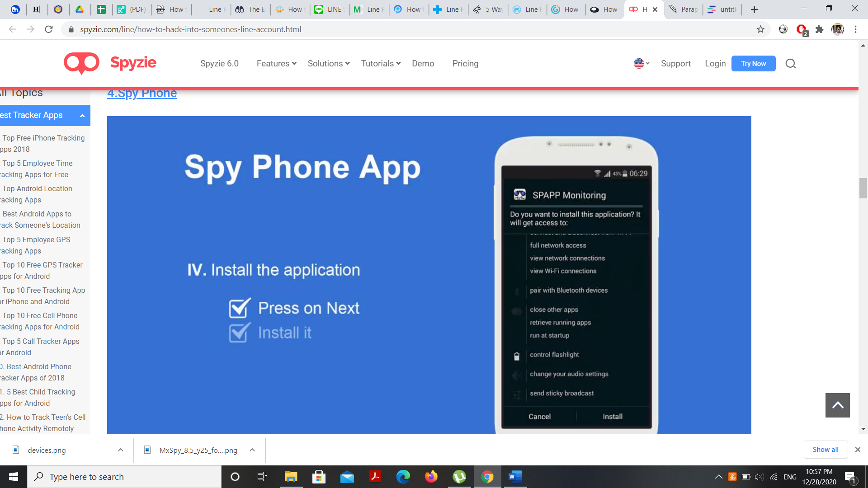The width and height of the screenshot is (868, 488).
Task: Open Top Free iPhone Tracking Apps 2018
Action: [x=42, y=144]
